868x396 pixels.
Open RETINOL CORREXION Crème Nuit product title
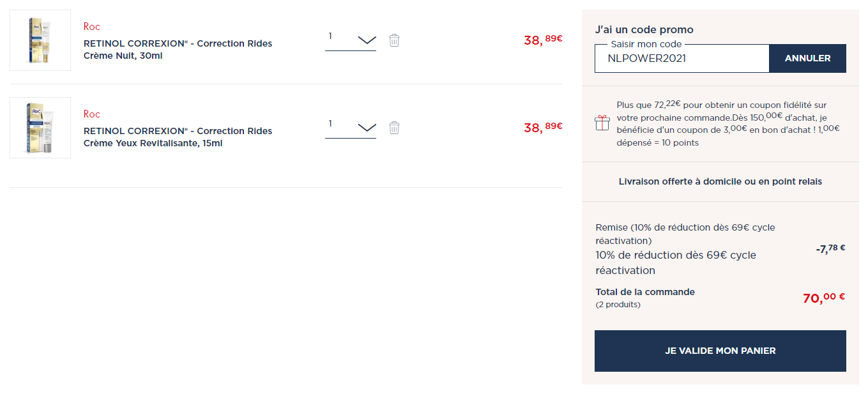[178, 50]
